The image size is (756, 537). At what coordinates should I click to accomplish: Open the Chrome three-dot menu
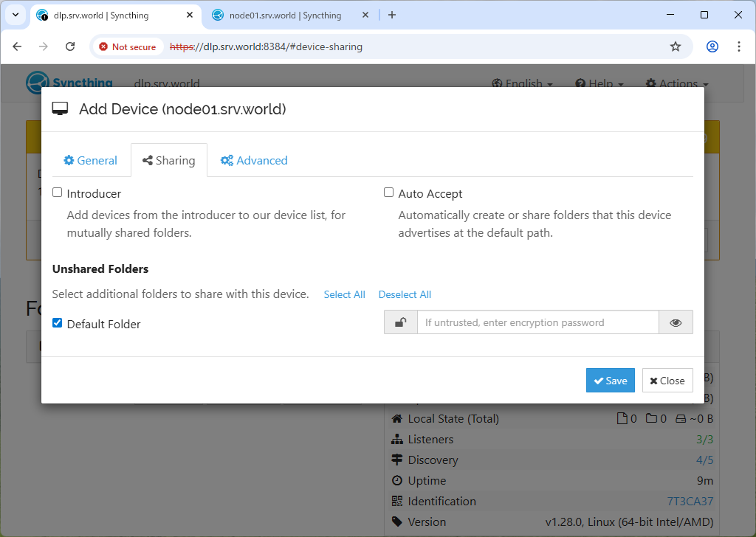coord(739,46)
